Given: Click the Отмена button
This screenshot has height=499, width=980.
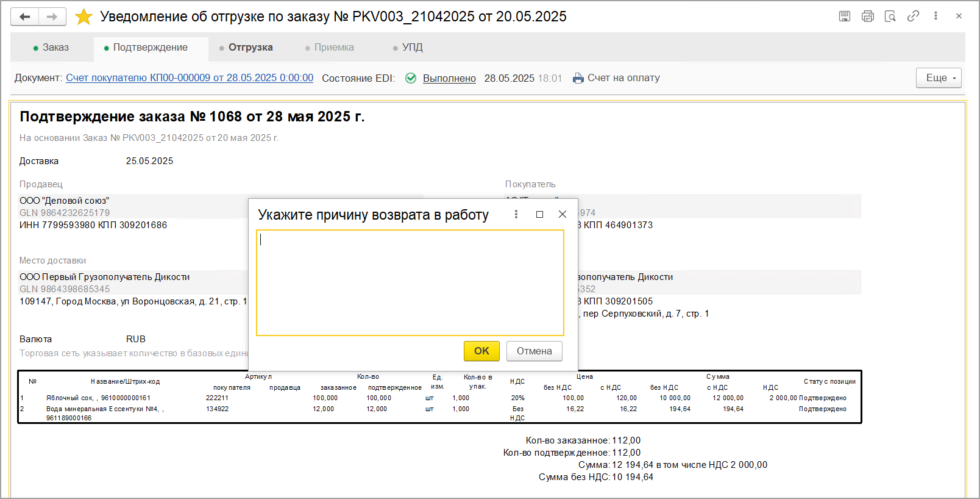Looking at the screenshot, I should [534, 351].
